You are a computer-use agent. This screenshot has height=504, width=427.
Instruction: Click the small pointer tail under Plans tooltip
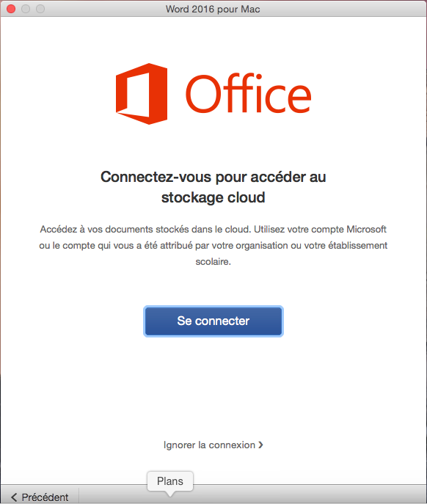[x=170, y=494]
